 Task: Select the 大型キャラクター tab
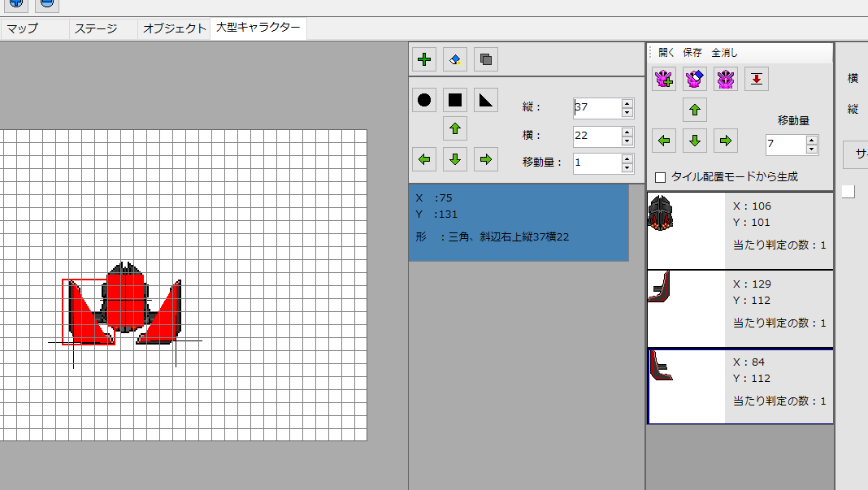[x=258, y=28]
